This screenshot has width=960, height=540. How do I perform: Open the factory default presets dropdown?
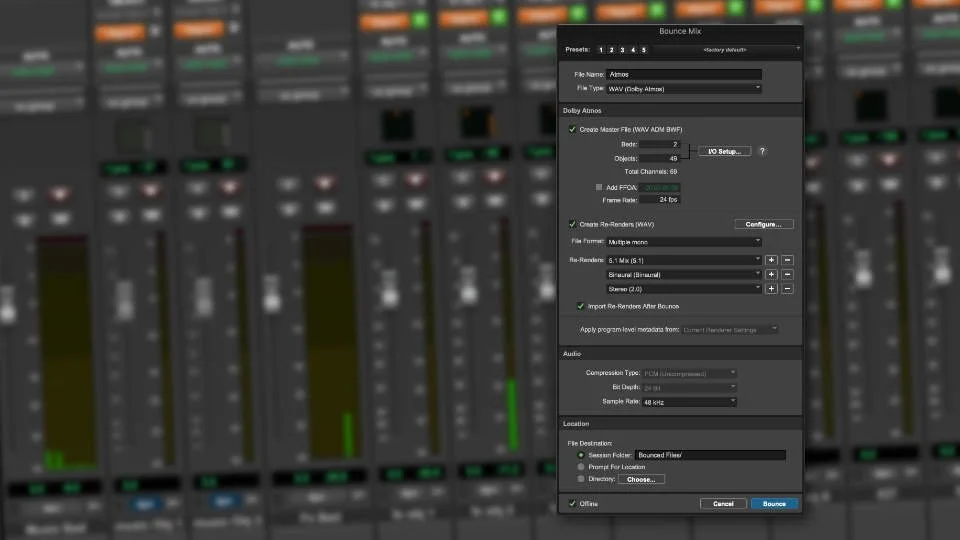click(x=726, y=50)
